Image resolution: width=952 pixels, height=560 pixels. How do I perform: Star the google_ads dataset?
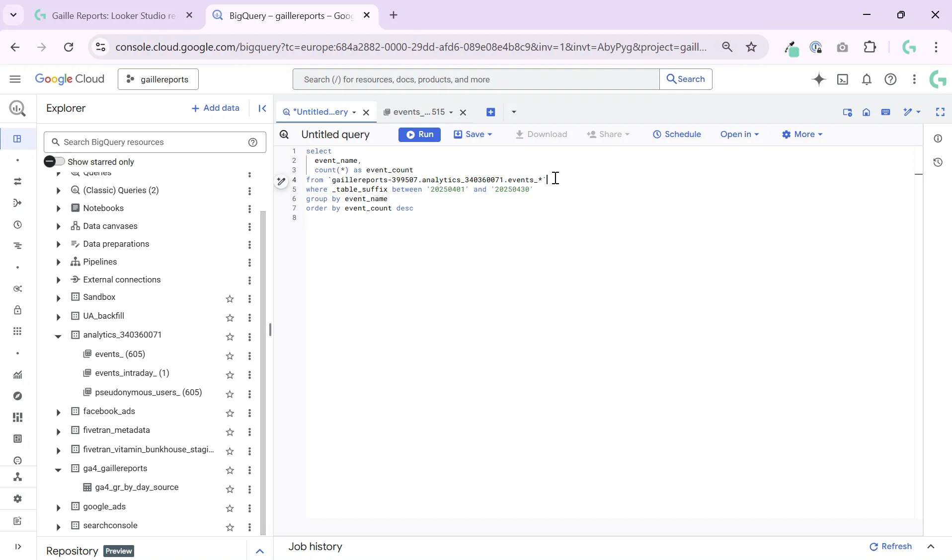click(230, 508)
